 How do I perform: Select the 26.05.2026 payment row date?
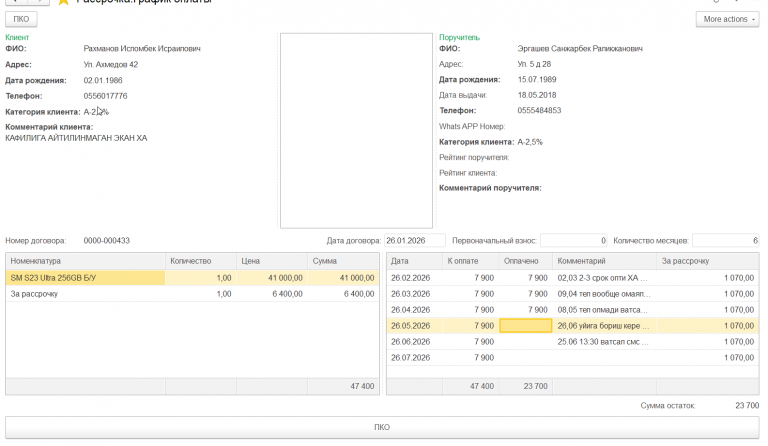click(410, 326)
